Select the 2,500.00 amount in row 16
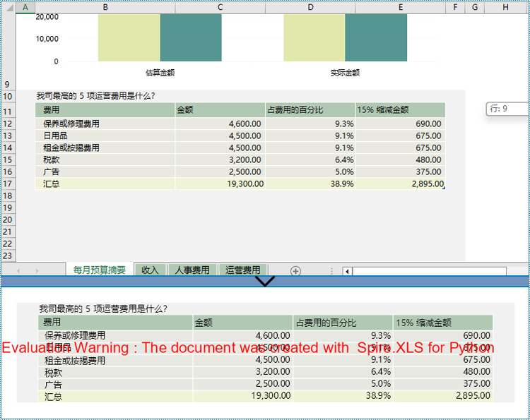530x420 pixels. pyautogui.click(x=220, y=172)
